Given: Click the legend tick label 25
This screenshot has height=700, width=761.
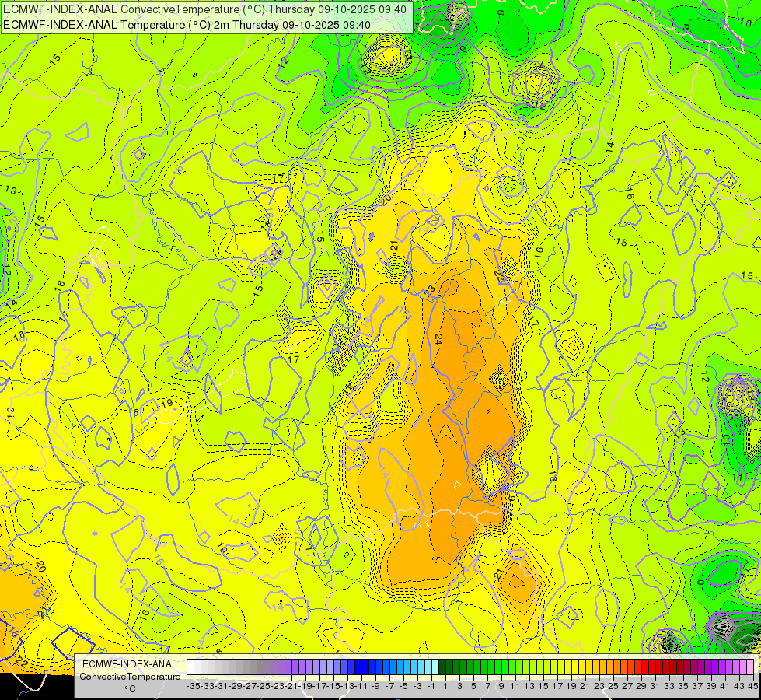Looking at the screenshot, I should (x=613, y=686).
